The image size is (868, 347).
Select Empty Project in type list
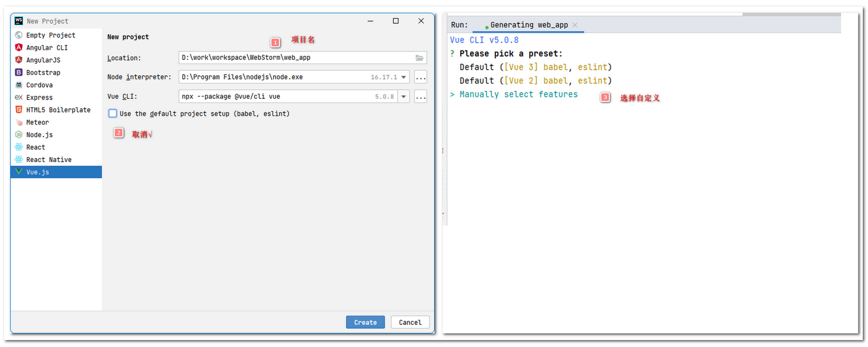click(56, 35)
